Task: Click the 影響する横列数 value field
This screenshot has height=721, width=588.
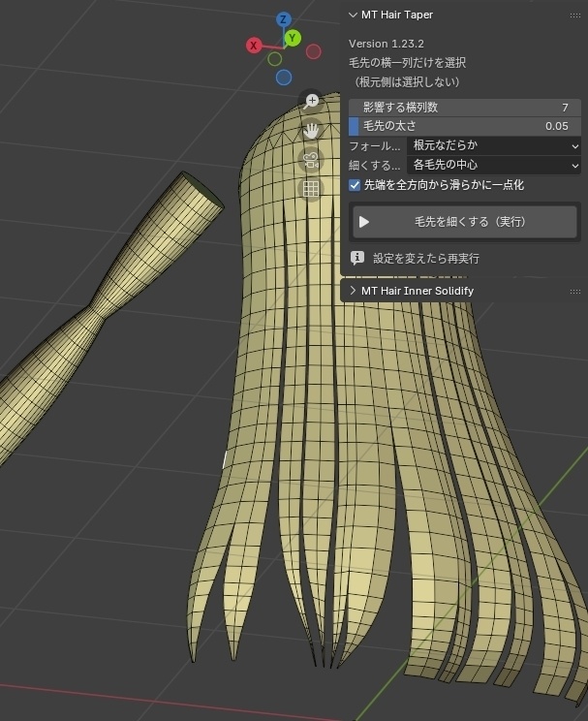Action: coord(465,108)
